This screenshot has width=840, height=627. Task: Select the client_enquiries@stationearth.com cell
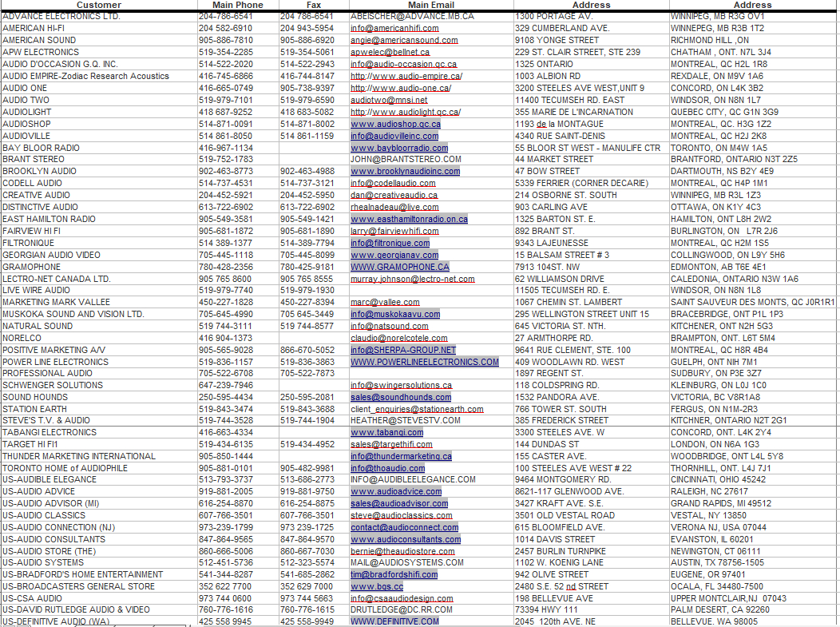pyautogui.click(x=431, y=410)
